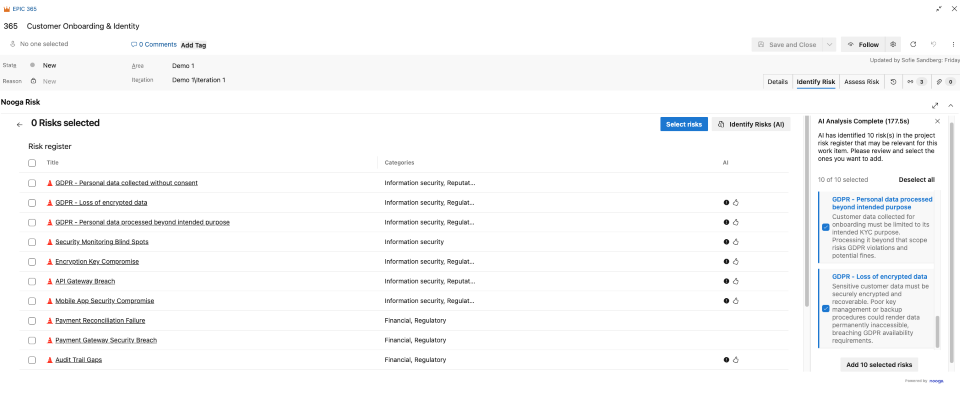This screenshot has height=400, width=960.
Task: Open the three-dot more actions menu
Action: 952,44
